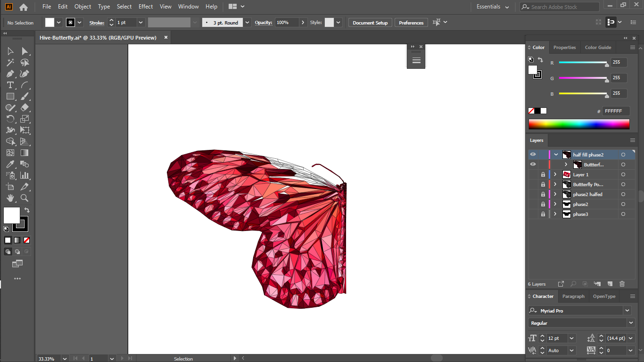Open the Stroke panel link

pyautogui.click(x=97, y=23)
